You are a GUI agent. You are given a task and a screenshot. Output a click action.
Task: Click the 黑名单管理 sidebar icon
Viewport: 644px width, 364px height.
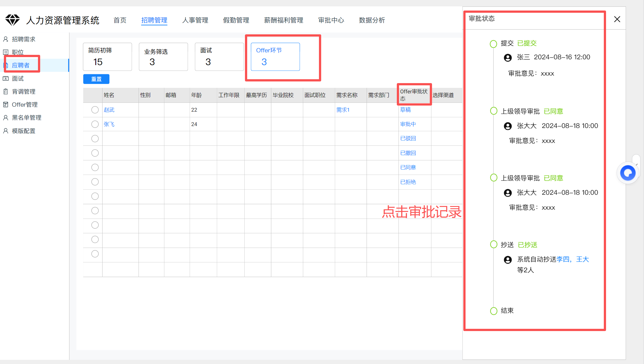point(6,118)
